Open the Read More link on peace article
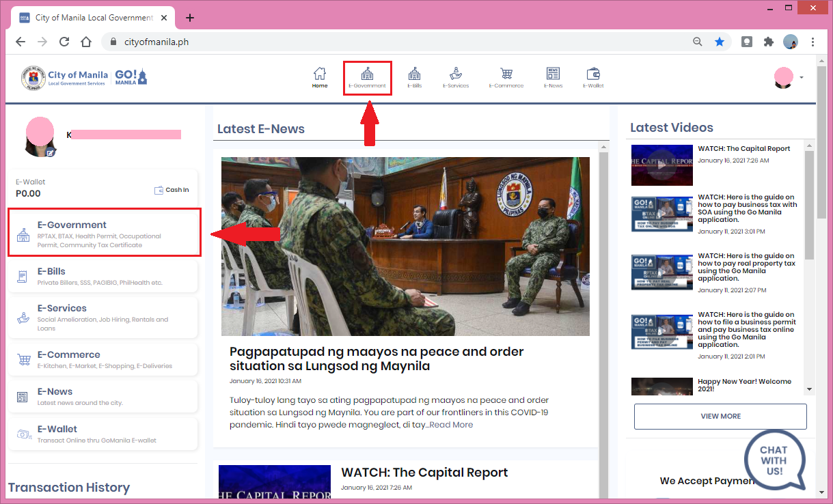The image size is (833, 504). coord(451,424)
